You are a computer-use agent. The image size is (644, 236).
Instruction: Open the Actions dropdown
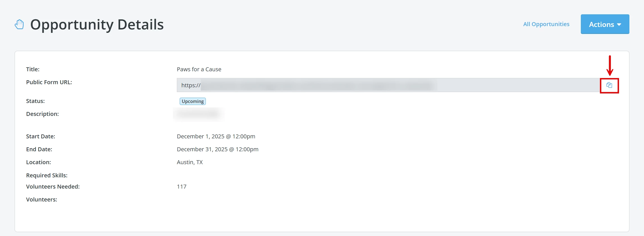point(605,24)
